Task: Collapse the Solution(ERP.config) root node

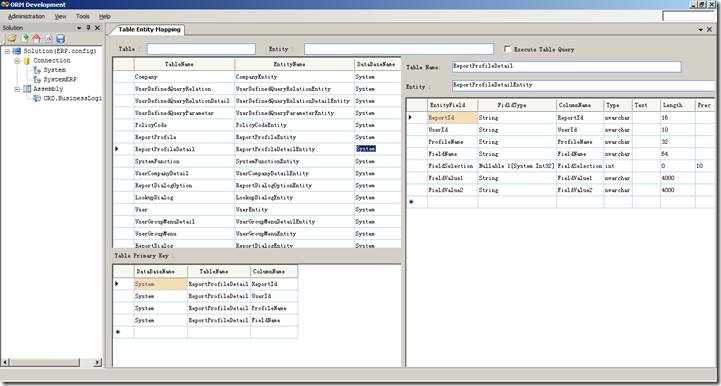Action: [x=7, y=51]
